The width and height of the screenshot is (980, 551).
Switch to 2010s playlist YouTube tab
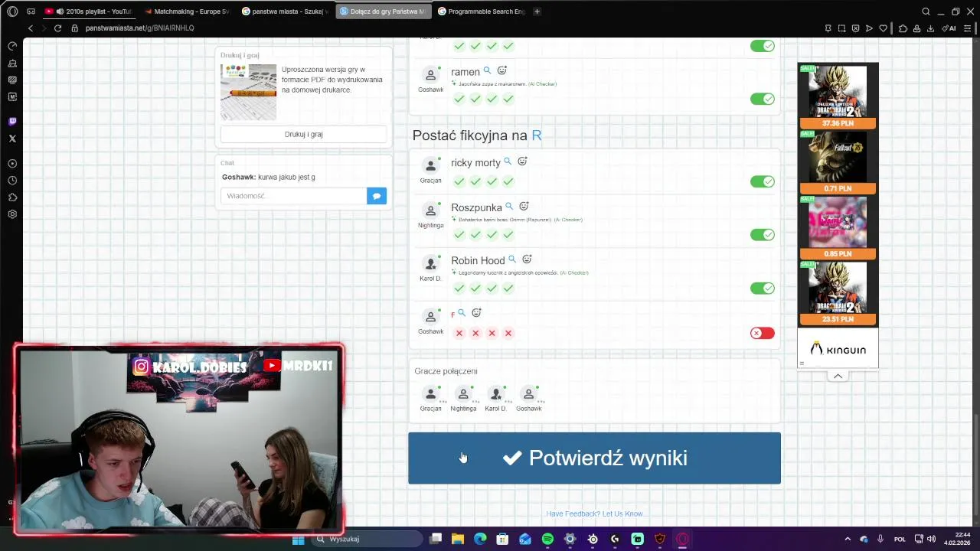point(89,11)
